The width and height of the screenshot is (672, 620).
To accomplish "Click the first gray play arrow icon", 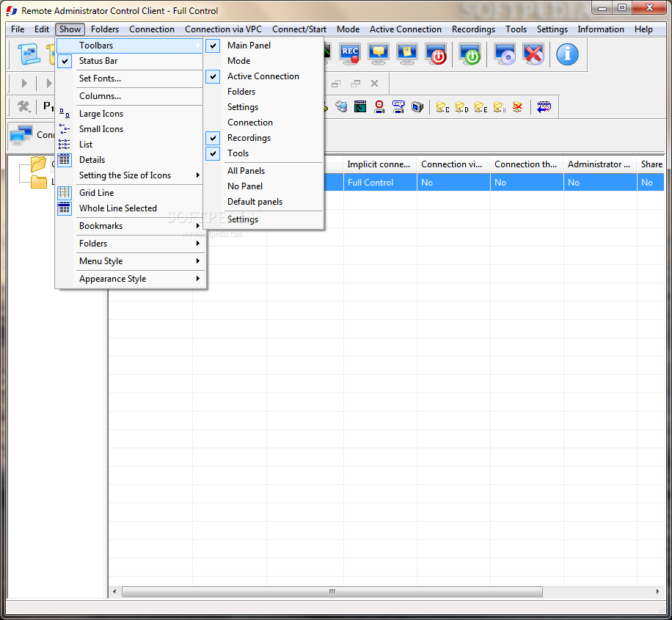I will point(24,83).
